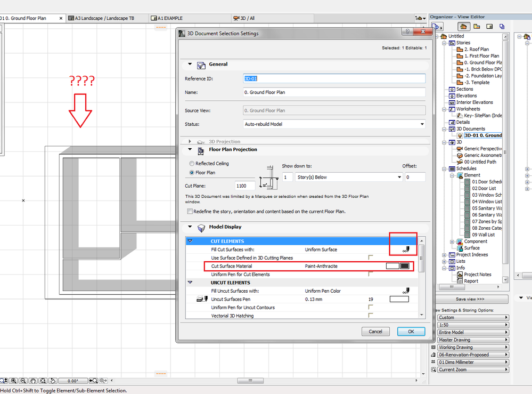Collapse the Stories tree node
The height and width of the screenshot is (394, 532).
click(x=444, y=43)
